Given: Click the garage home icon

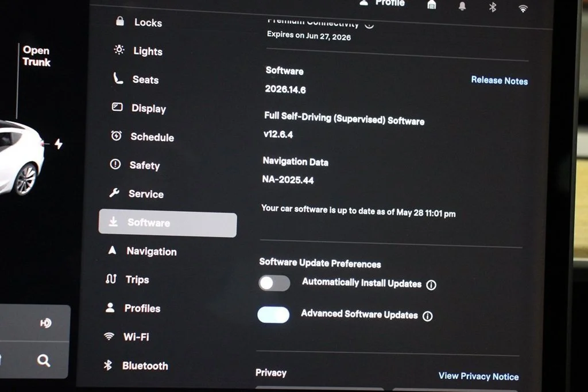Looking at the screenshot, I should pos(432,5).
